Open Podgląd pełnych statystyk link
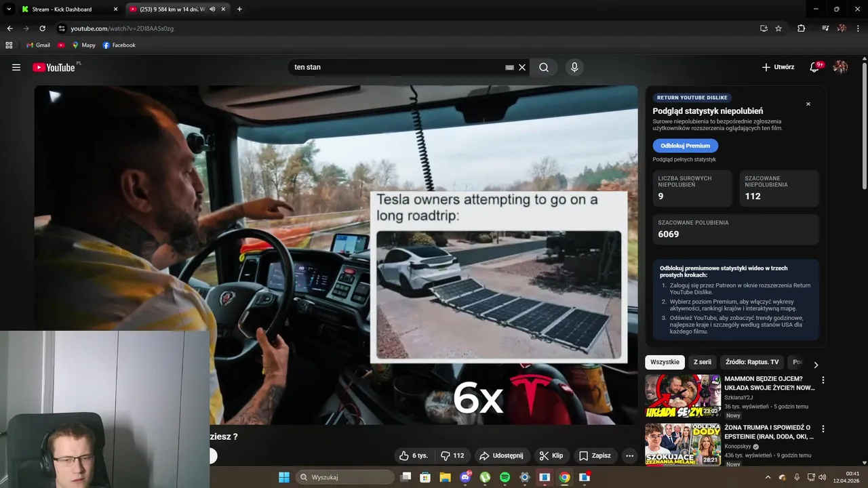The width and height of the screenshot is (868, 488). [x=684, y=159]
